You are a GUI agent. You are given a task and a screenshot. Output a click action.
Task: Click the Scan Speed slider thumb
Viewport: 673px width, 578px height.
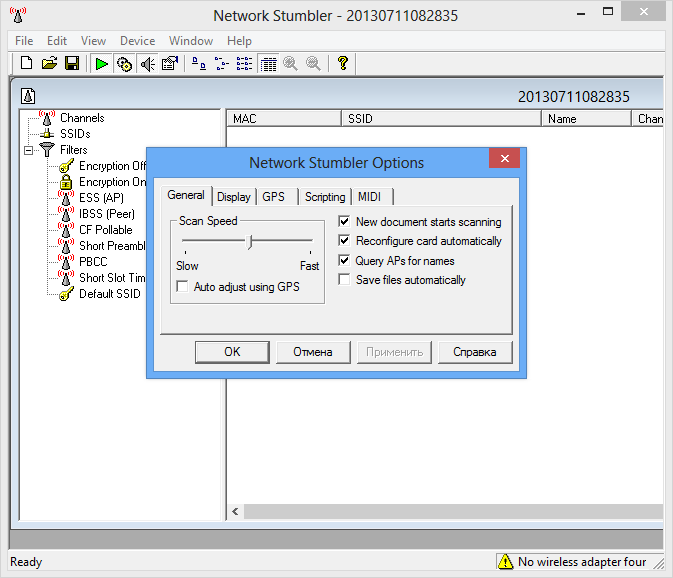point(249,242)
